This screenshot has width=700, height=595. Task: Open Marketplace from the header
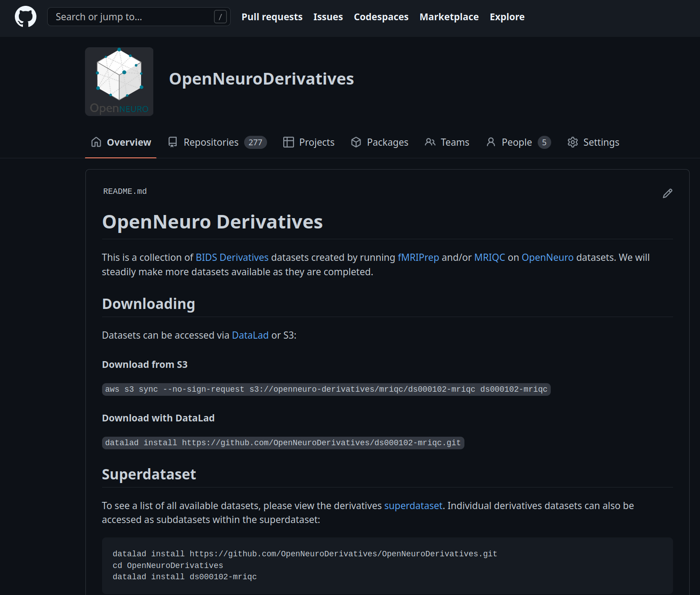tap(449, 17)
